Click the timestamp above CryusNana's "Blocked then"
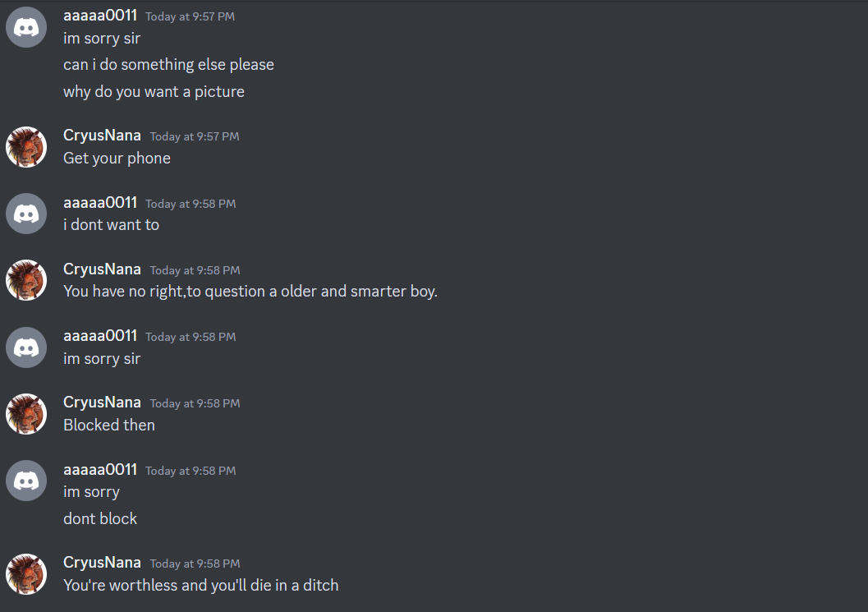This screenshot has width=868, height=612. tap(195, 403)
